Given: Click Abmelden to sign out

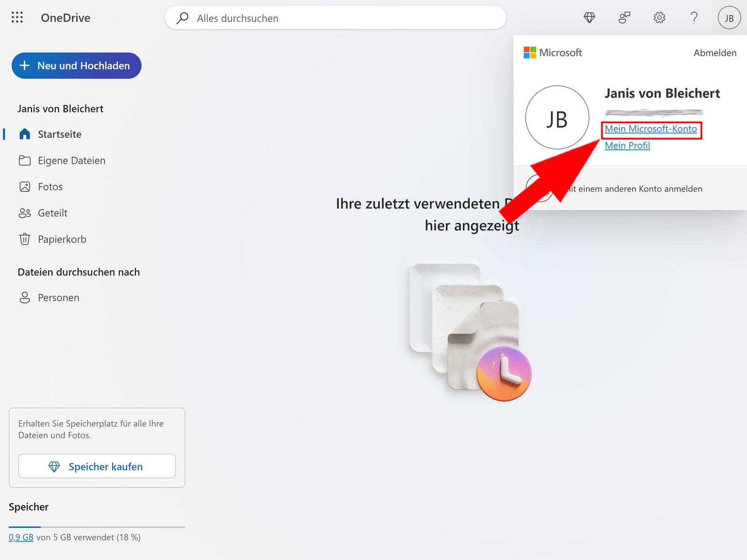Looking at the screenshot, I should coord(714,53).
